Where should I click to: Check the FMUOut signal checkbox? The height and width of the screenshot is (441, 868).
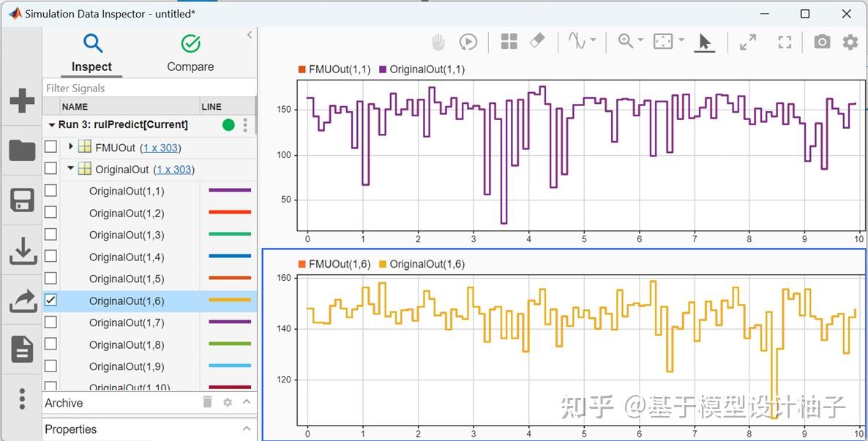[50, 146]
